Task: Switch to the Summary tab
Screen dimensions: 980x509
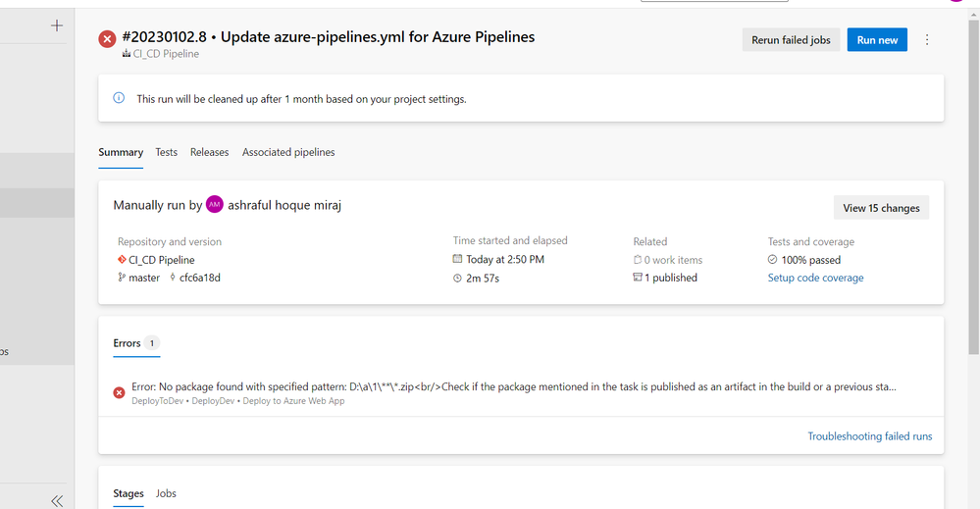Action: pos(121,152)
